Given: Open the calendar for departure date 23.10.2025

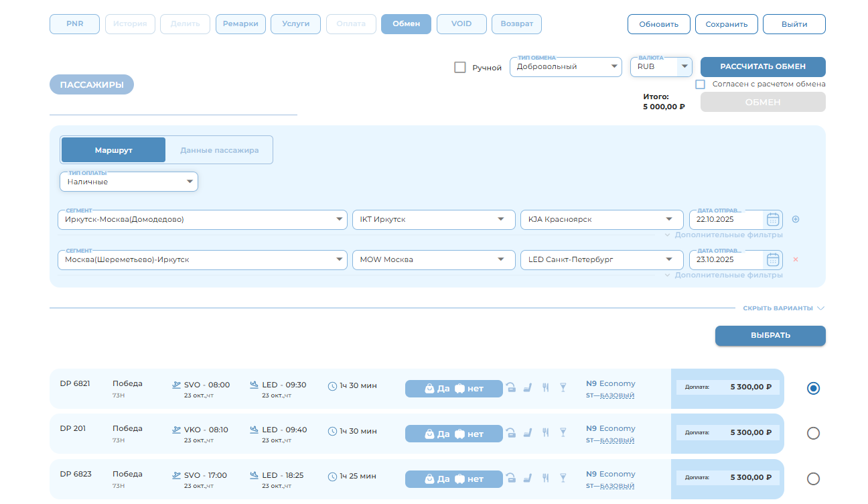Looking at the screenshot, I should tap(773, 259).
